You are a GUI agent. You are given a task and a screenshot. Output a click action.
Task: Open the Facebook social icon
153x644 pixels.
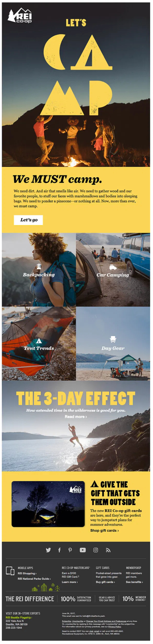tap(59, 550)
